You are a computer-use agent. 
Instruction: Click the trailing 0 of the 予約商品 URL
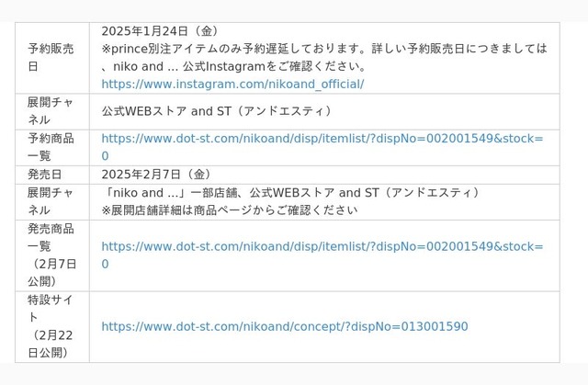(x=105, y=156)
